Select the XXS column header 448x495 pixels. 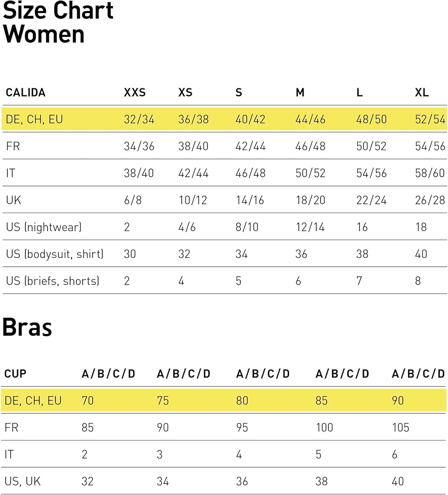pos(134,92)
